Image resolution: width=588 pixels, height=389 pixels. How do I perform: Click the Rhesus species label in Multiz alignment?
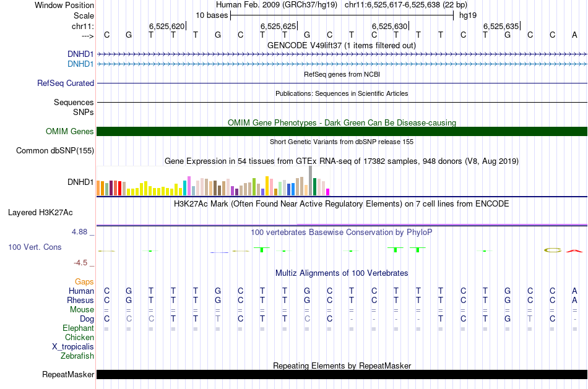[x=80, y=300]
